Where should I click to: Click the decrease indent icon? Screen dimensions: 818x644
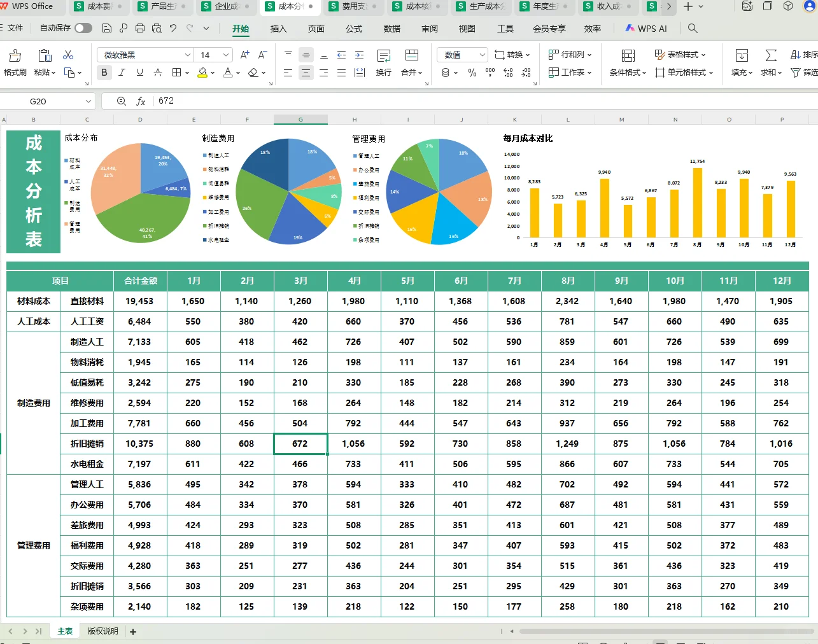tap(342, 55)
